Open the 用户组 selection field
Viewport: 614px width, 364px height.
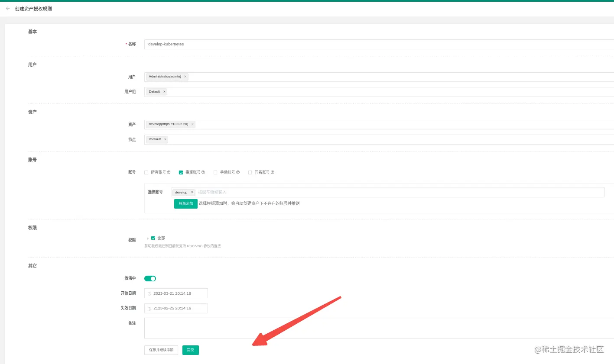point(379,92)
